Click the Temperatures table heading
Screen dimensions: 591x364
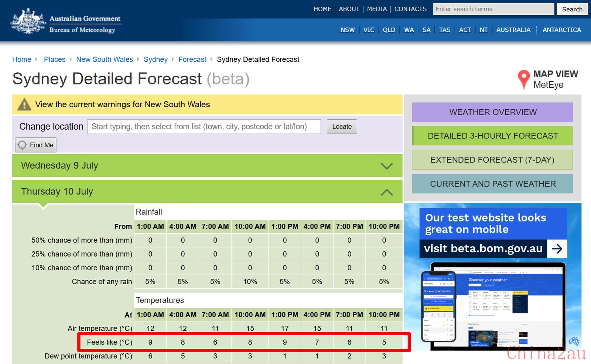160,300
